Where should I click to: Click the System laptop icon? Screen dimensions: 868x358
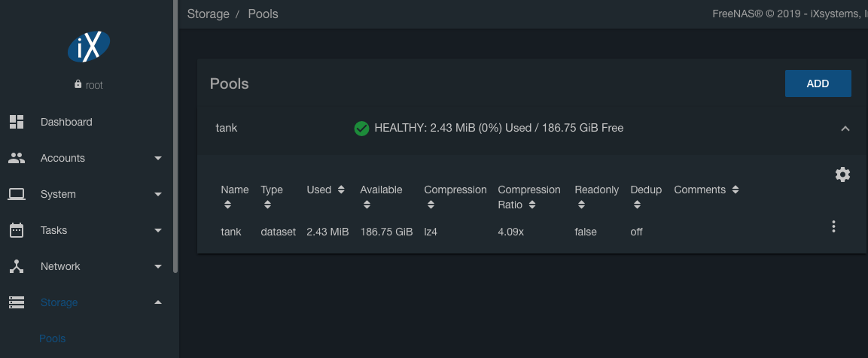pyautogui.click(x=17, y=194)
